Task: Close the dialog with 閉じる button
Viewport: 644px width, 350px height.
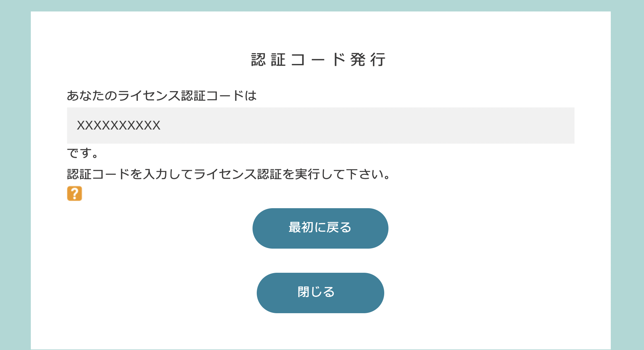Action: tap(320, 293)
